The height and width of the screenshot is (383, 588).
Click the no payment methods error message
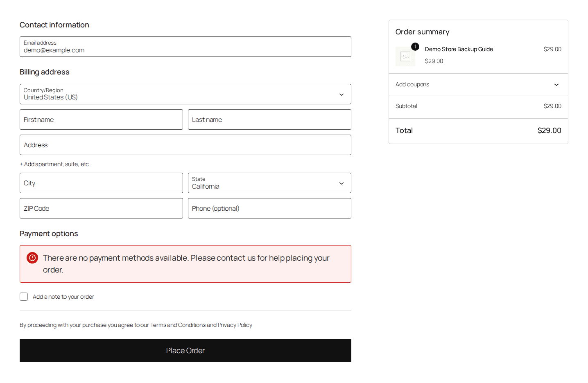pyautogui.click(x=186, y=264)
